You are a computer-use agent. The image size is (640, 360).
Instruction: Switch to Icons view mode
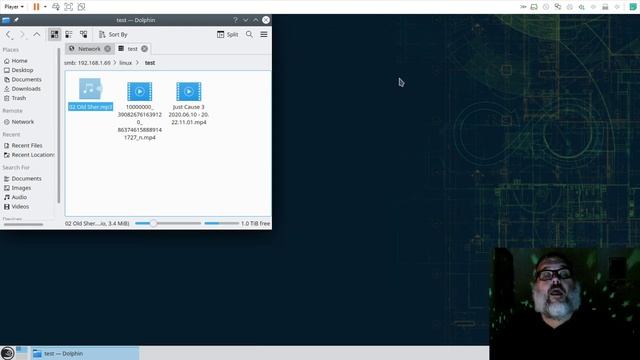(54, 35)
